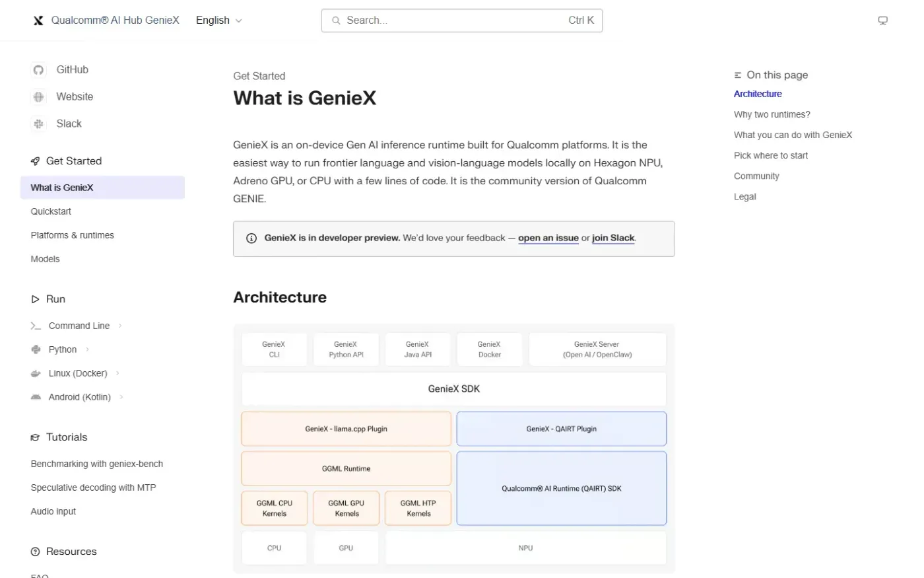
Task: Click the terminal icon beside Command Line
Action: (x=36, y=326)
